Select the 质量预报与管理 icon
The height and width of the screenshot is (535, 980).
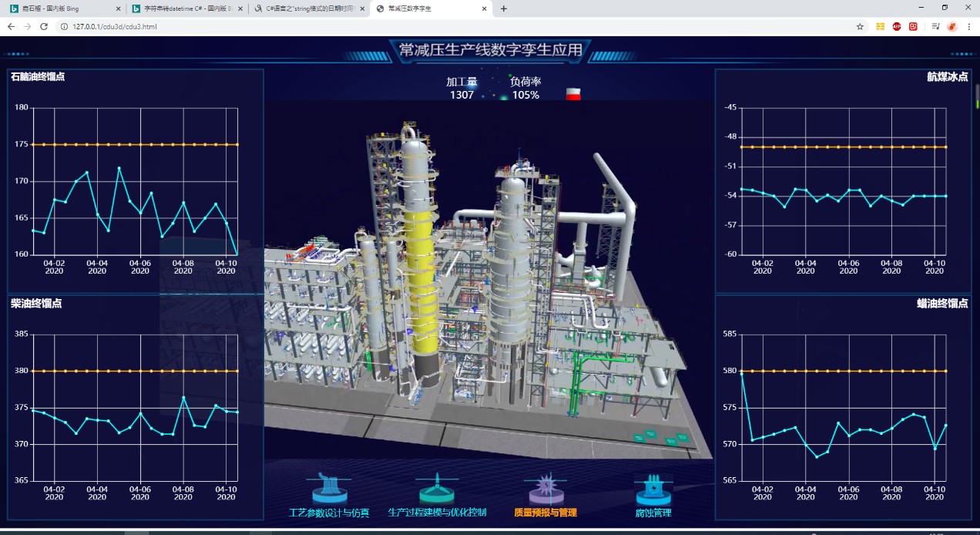pyautogui.click(x=545, y=488)
